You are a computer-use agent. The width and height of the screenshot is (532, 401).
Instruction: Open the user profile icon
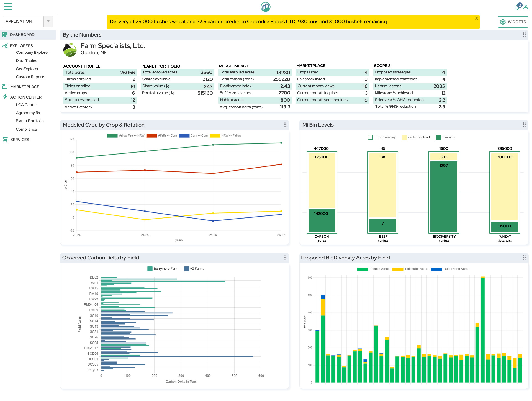[x=526, y=7]
